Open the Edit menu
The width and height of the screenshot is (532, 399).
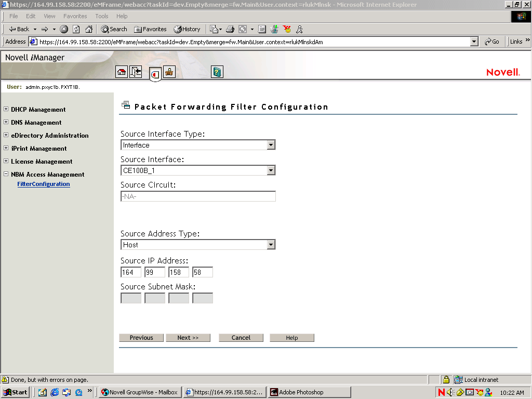[x=31, y=16]
